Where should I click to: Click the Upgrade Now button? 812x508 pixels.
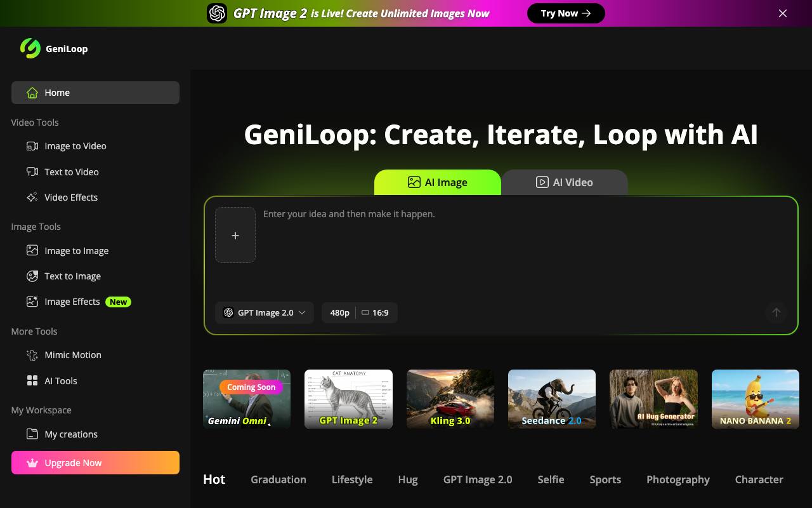tap(95, 463)
